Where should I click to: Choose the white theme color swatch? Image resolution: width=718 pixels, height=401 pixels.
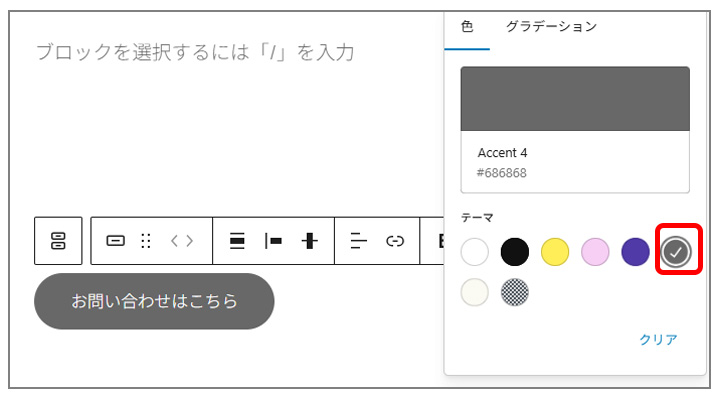[x=474, y=252]
